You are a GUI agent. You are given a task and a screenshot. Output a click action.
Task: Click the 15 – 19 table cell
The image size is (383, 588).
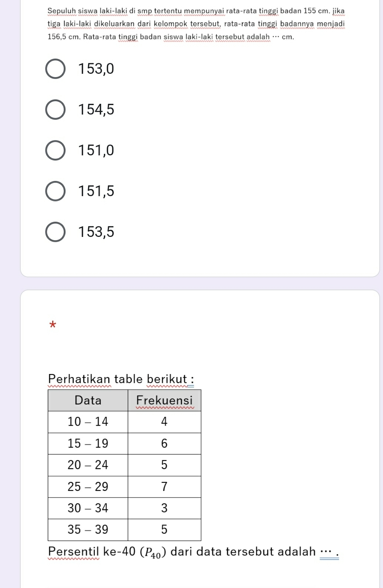point(88,443)
